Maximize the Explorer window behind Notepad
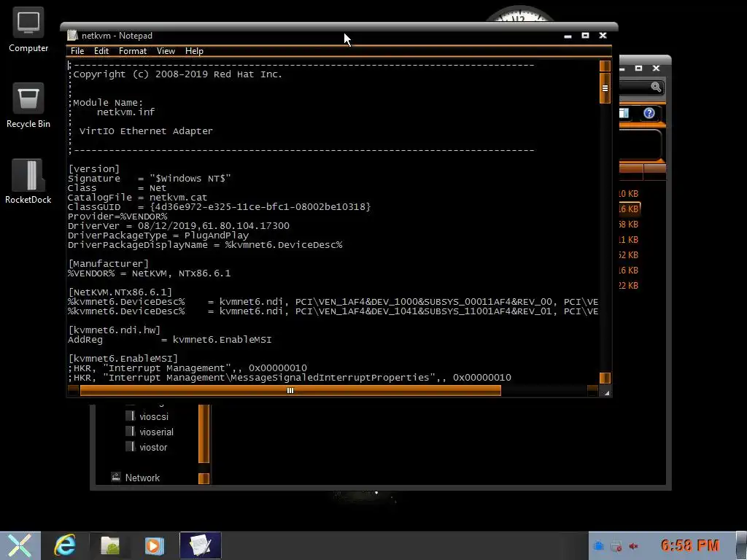Screen dimensions: 747x560 tap(638, 69)
